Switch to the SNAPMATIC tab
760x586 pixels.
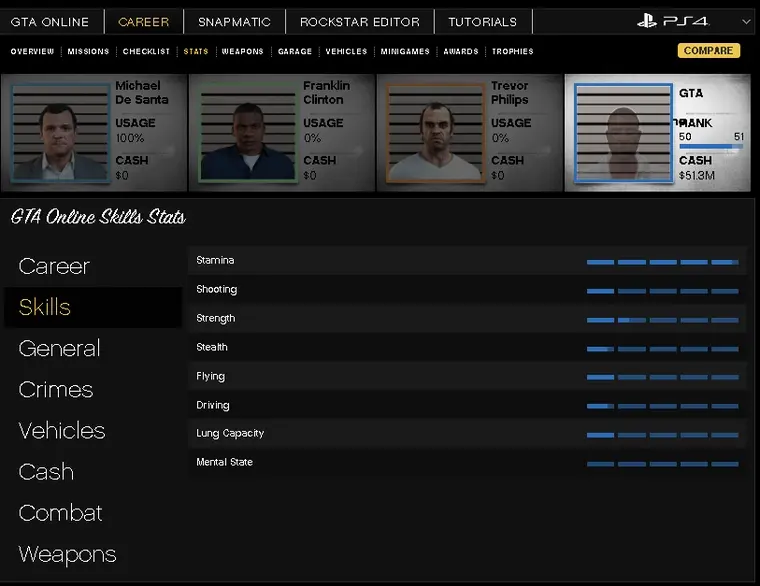pyautogui.click(x=233, y=22)
